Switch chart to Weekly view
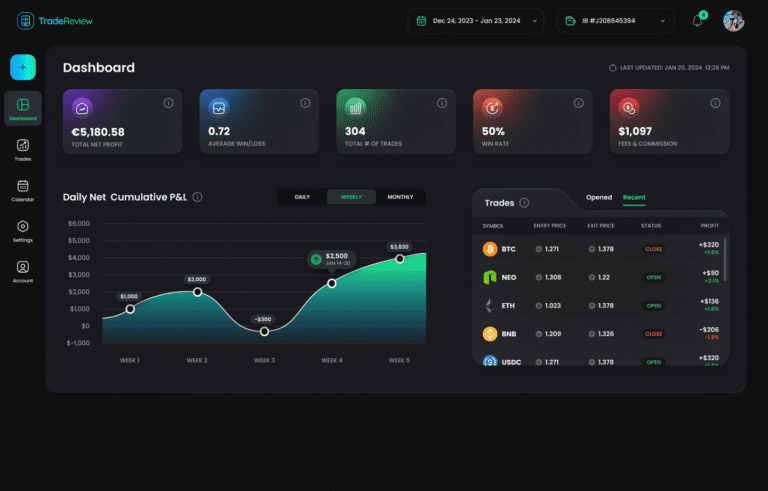 pos(351,197)
